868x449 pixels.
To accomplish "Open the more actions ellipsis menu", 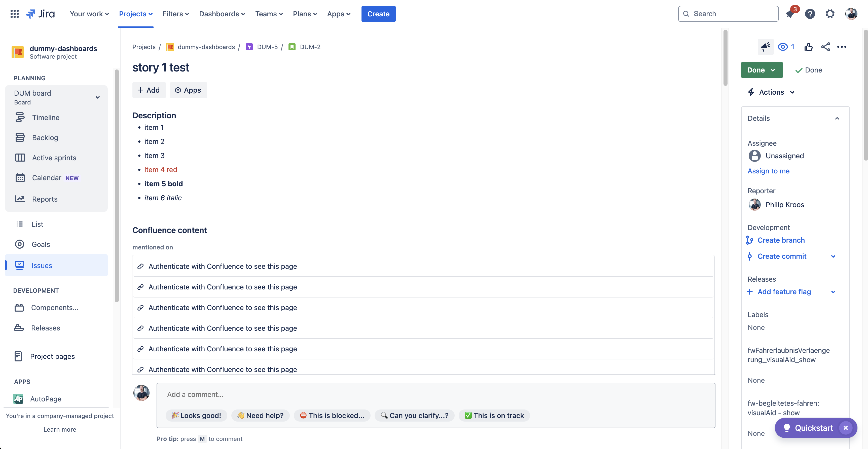I will [842, 47].
